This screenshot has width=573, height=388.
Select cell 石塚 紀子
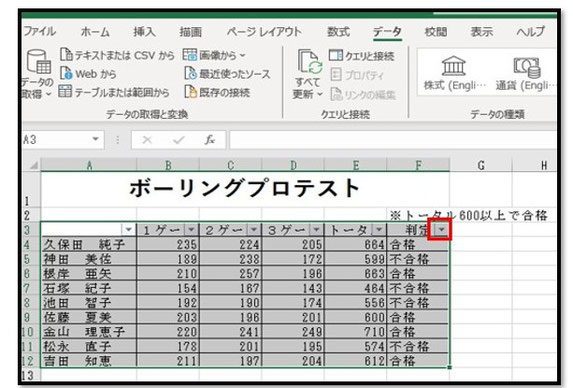coord(89,288)
